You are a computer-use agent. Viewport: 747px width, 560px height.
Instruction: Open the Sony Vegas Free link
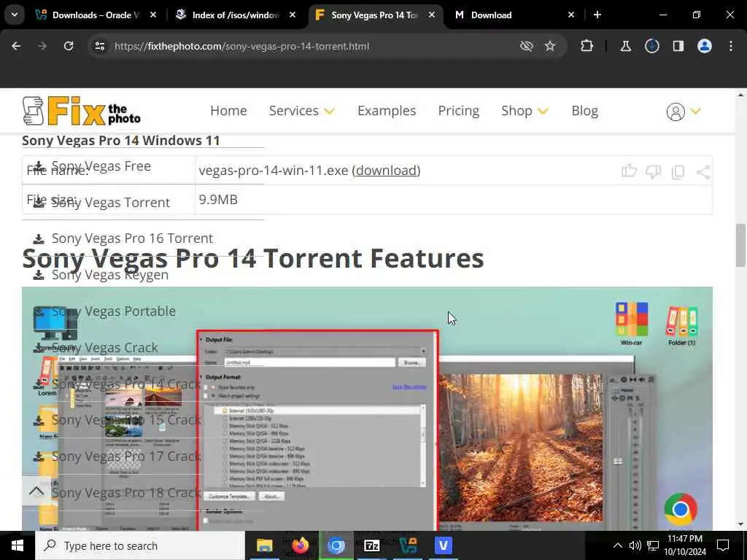[x=101, y=166]
